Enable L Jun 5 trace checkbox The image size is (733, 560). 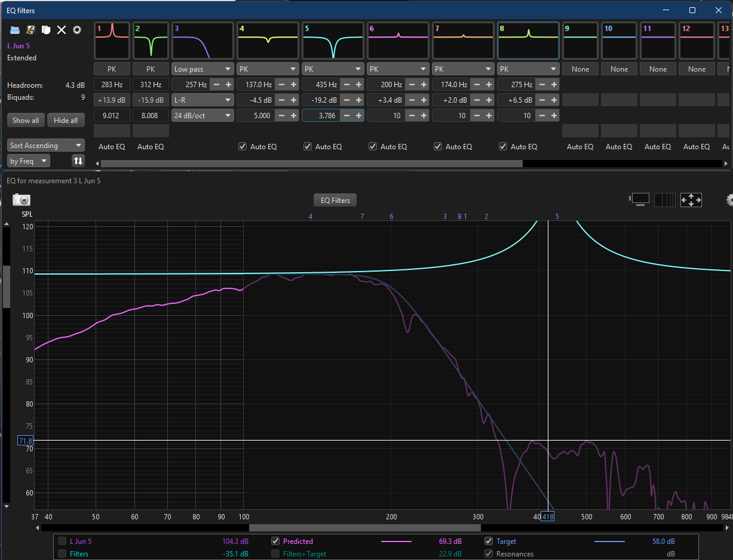point(62,541)
